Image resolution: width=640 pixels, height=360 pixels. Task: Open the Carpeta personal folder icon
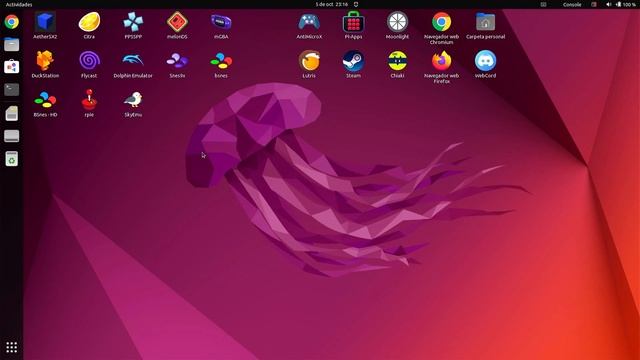pos(485,22)
